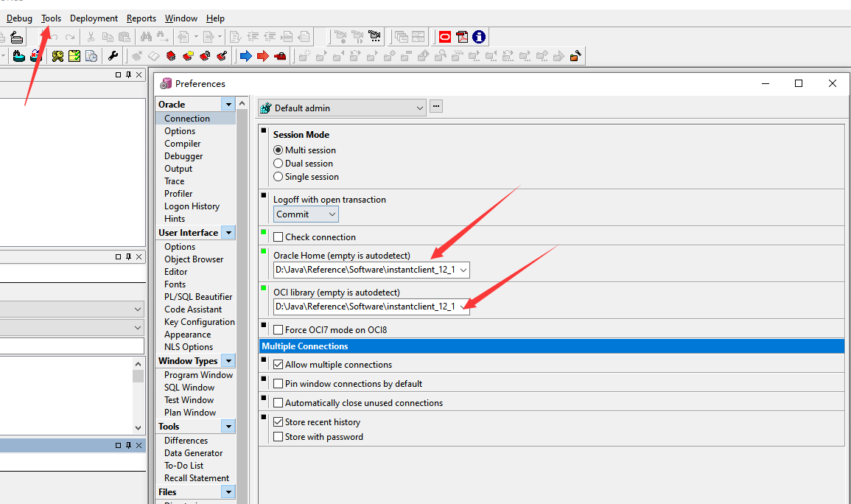Select Data Generator preference page
The height and width of the screenshot is (504, 851).
[x=194, y=453]
